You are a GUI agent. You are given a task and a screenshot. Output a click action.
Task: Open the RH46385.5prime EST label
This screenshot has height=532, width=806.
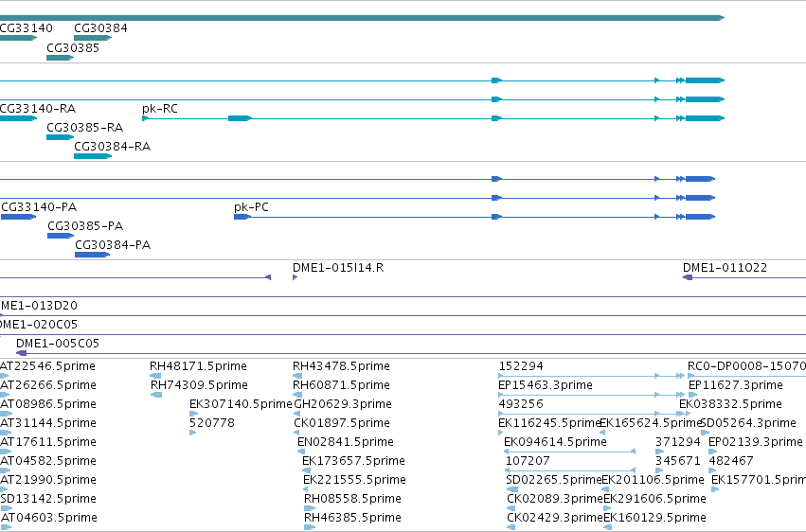click(352, 518)
